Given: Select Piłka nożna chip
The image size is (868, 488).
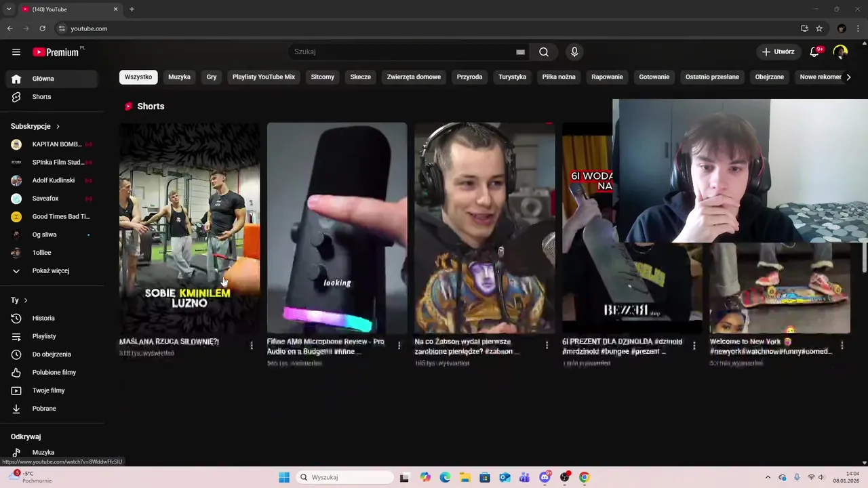Looking at the screenshot, I should point(559,77).
